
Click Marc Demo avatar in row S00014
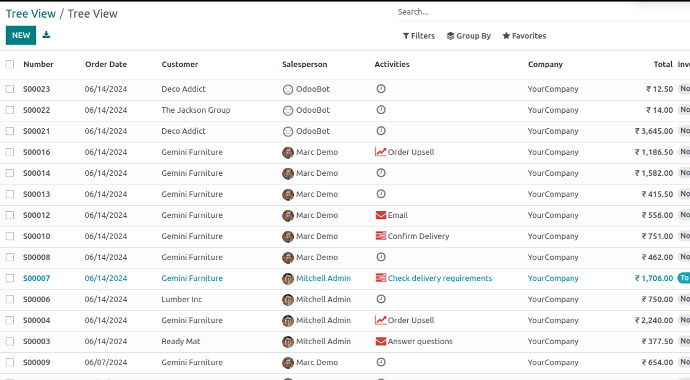pyautogui.click(x=288, y=173)
